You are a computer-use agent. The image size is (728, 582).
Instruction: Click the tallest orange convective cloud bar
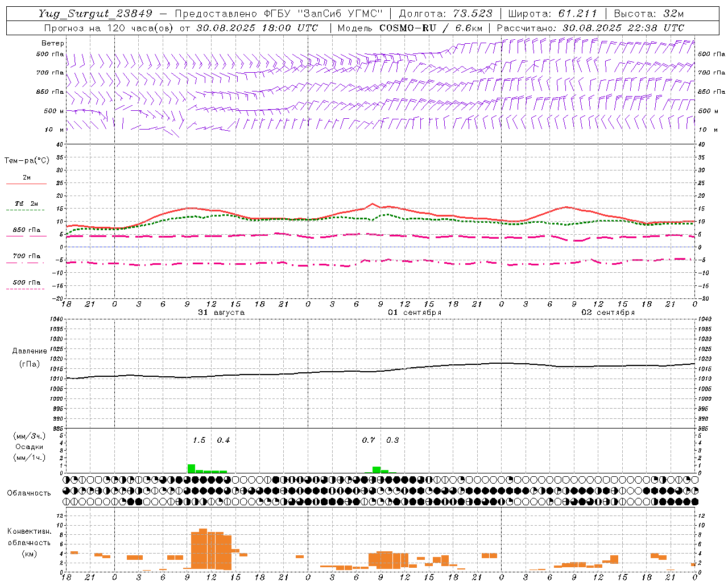[203, 549]
